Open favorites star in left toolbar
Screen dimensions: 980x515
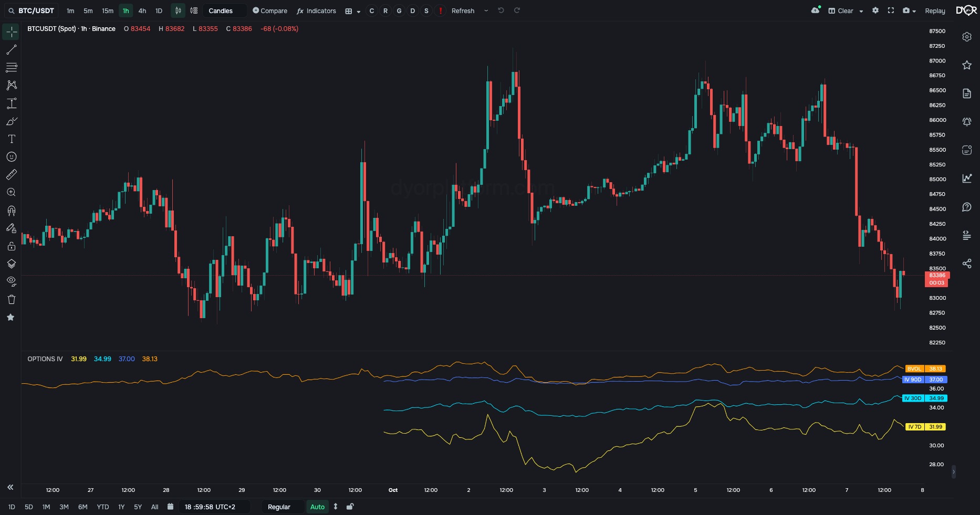(x=11, y=317)
